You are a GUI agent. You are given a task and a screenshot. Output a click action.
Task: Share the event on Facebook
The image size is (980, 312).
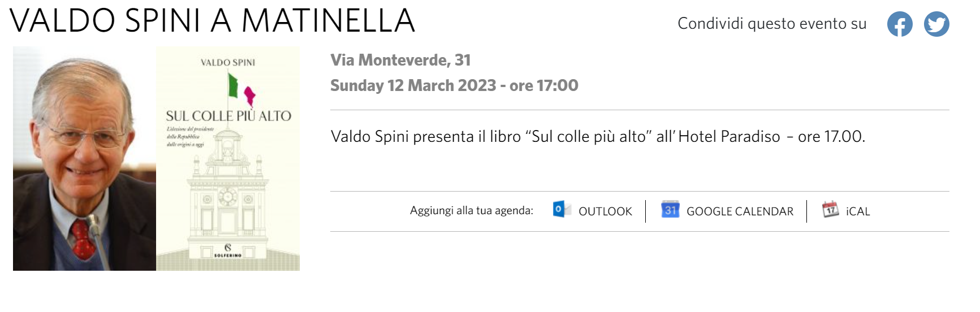pos(899,24)
